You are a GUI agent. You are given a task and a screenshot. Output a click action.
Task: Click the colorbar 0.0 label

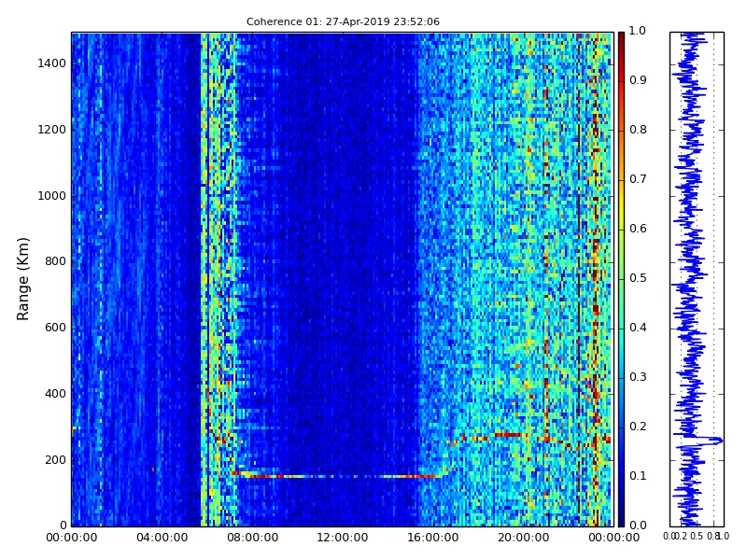coord(638,525)
